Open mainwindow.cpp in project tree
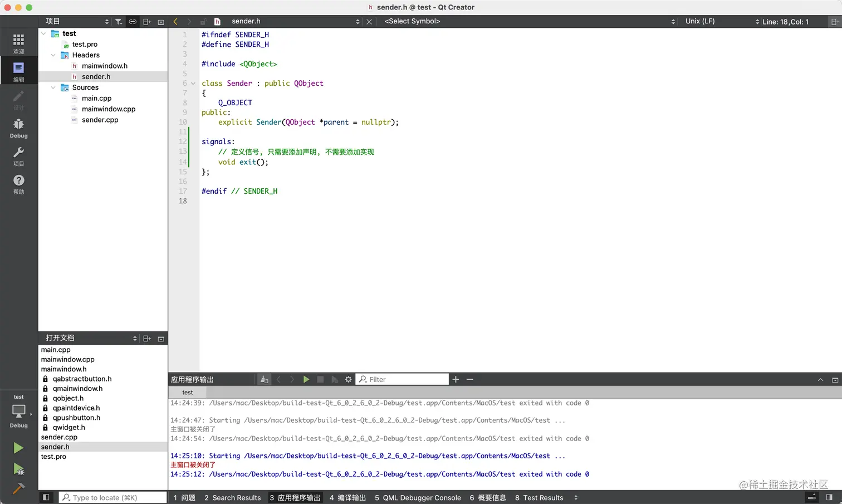 [109, 109]
